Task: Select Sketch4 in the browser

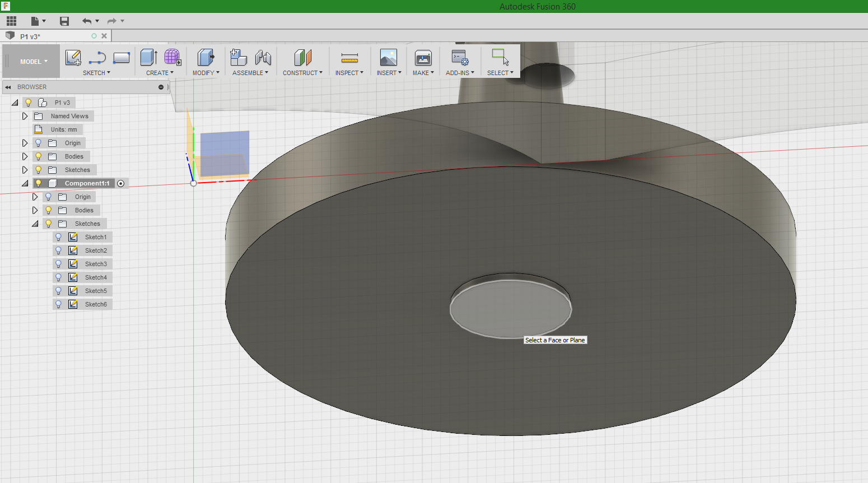Action: click(x=96, y=277)
